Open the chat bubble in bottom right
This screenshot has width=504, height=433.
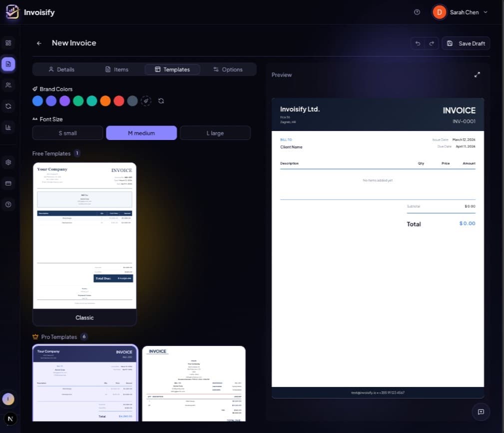481,411
